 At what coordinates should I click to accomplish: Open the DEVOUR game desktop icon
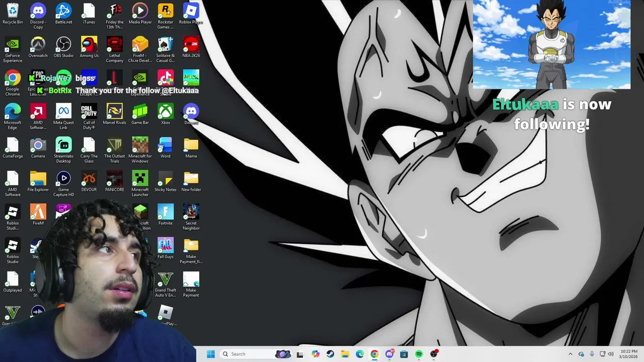[89, 182]
